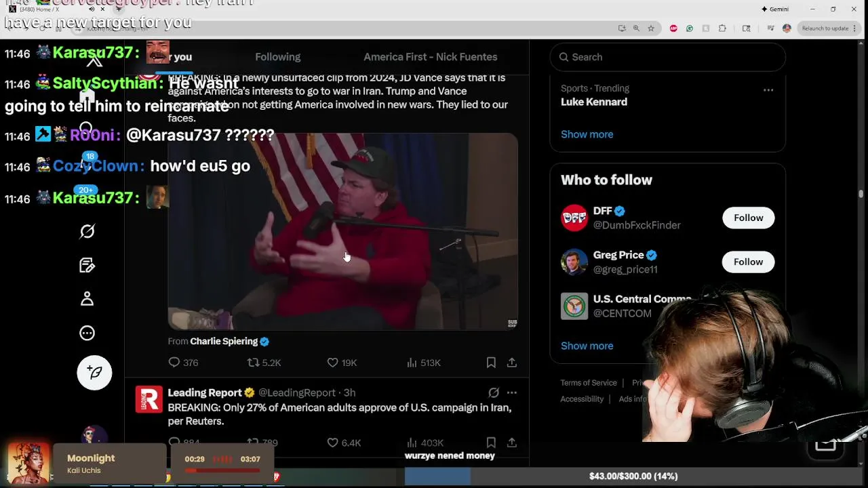The width and height of the screenshot is (868, 488).
Task: View analytics showing 513K views
Action: [x=423, y=363]
